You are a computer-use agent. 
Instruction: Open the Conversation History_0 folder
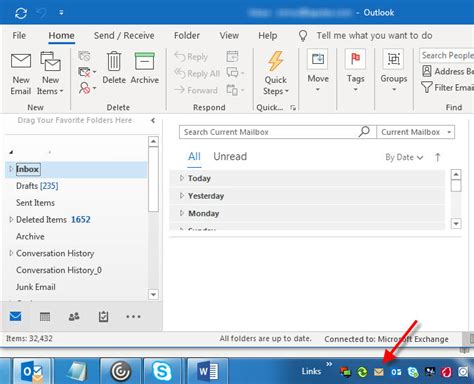(x=59, y=270)
